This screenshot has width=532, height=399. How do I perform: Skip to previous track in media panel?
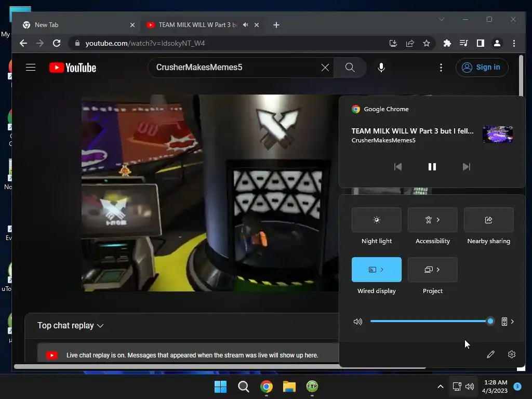(x=397, y=167)
